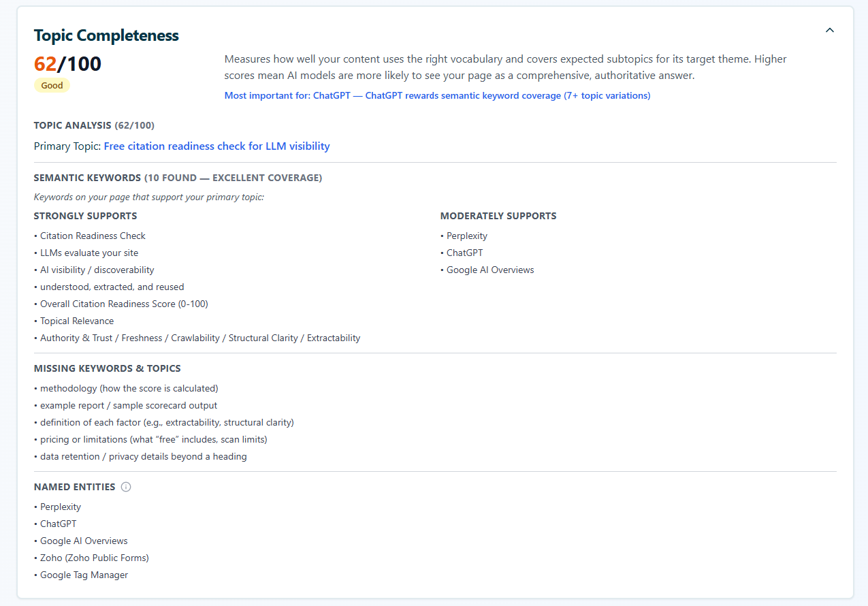Click the Citation Readiness Check keyword
This screenshot has width=868, height=606.
[x=93, y=236]
